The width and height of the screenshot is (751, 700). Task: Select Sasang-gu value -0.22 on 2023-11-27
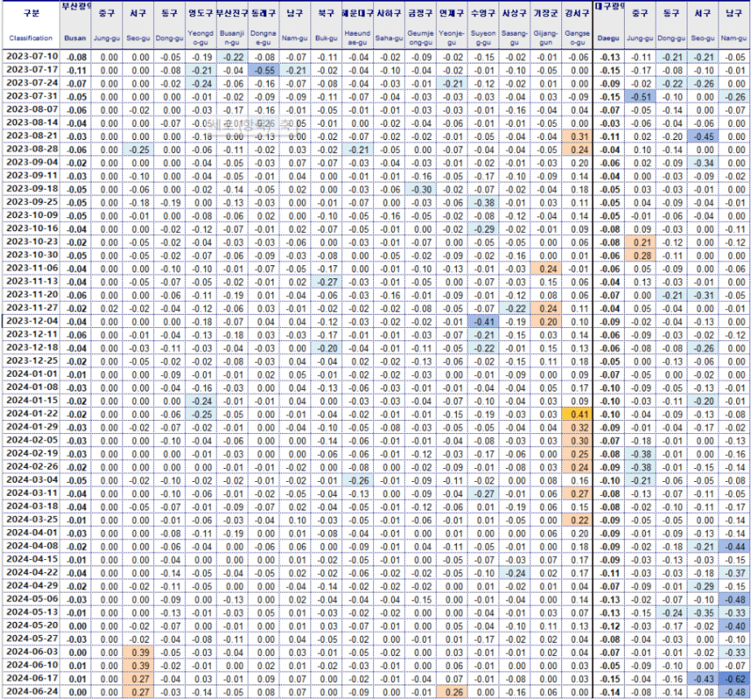tap(514, 308)
